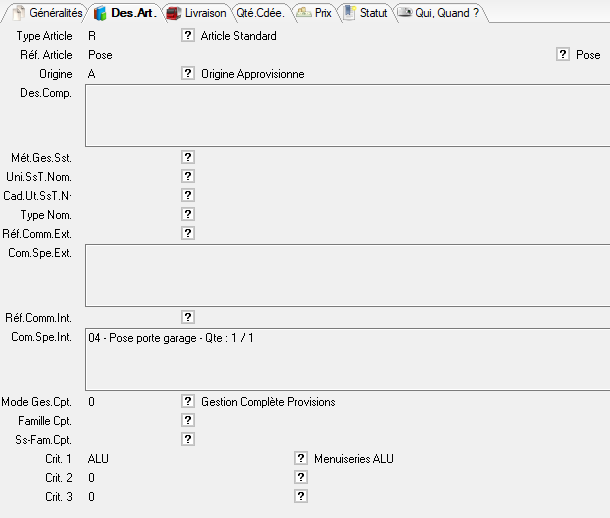Switch to the Généralités tab
The width and height of the screenshot is (610, 518).
click(47, 13)
